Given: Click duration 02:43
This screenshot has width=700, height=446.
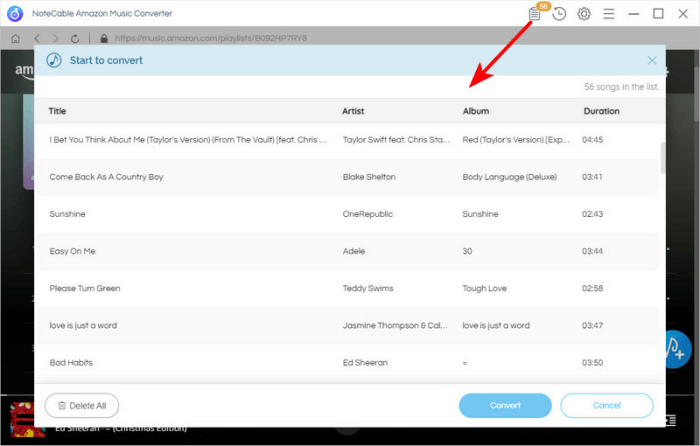Looking at the screenshot, I should pos(592,214).
